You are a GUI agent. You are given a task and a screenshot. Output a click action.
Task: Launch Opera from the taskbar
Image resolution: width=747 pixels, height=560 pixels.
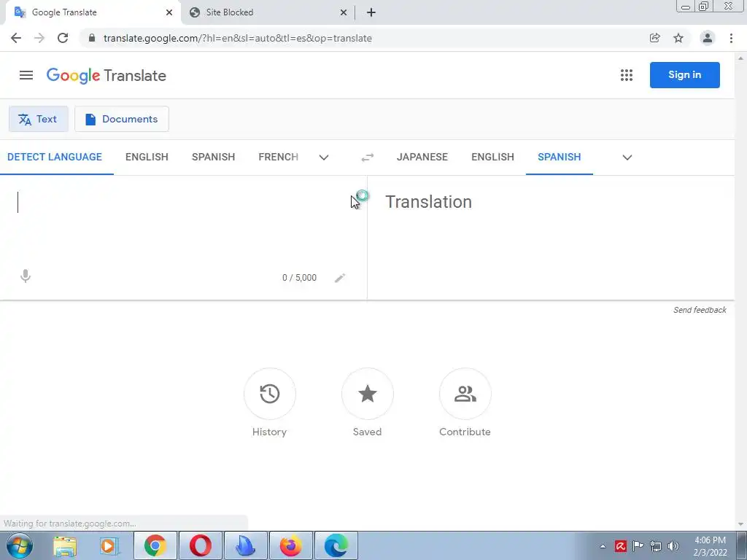(x=201, y=545)
